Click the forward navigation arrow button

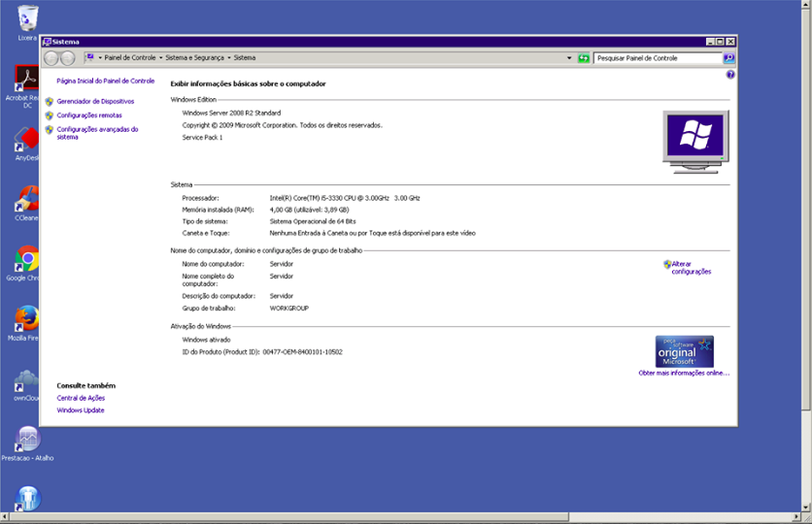click(x=67, y=58)
